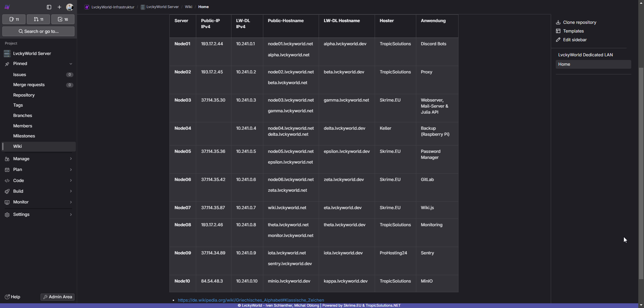
Task: Select Branches in the pinned list
Action: coord(22,116)
